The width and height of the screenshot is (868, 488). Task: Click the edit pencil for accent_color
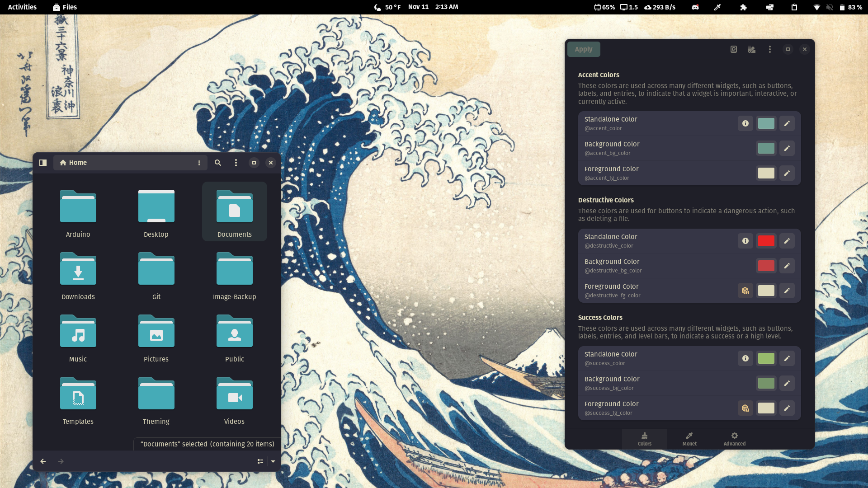787,123
